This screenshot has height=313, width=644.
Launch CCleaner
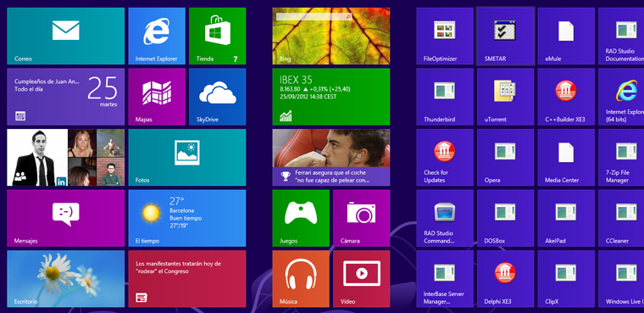621,218
